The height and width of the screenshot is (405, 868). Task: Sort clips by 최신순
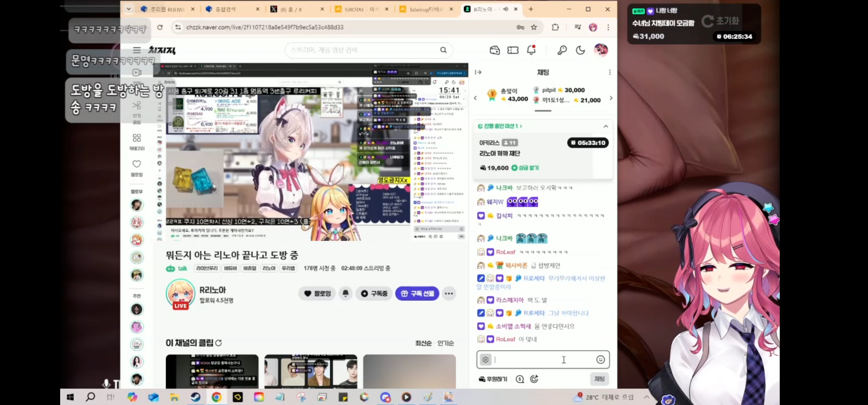coord(423,343)
